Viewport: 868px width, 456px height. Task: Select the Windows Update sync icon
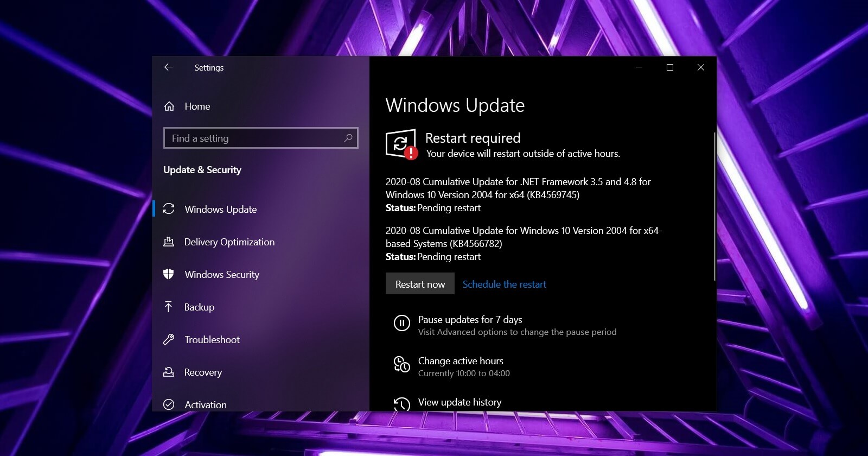[x=169, y=209]
